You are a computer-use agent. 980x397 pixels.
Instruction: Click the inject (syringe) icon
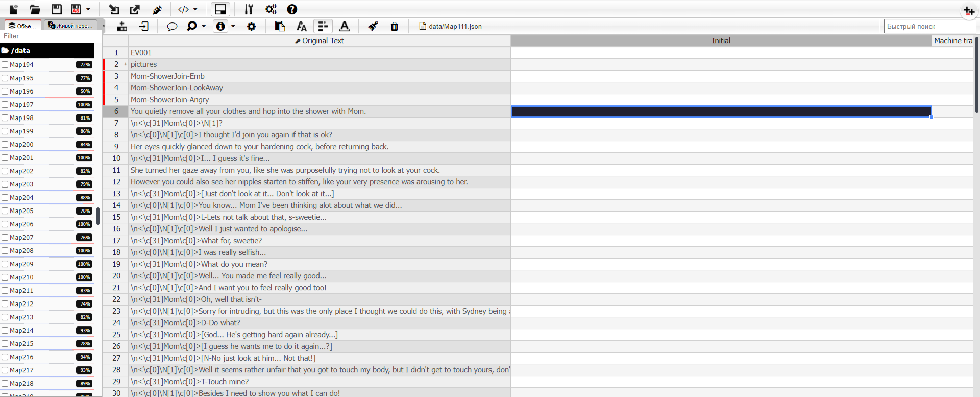[157, 9]
